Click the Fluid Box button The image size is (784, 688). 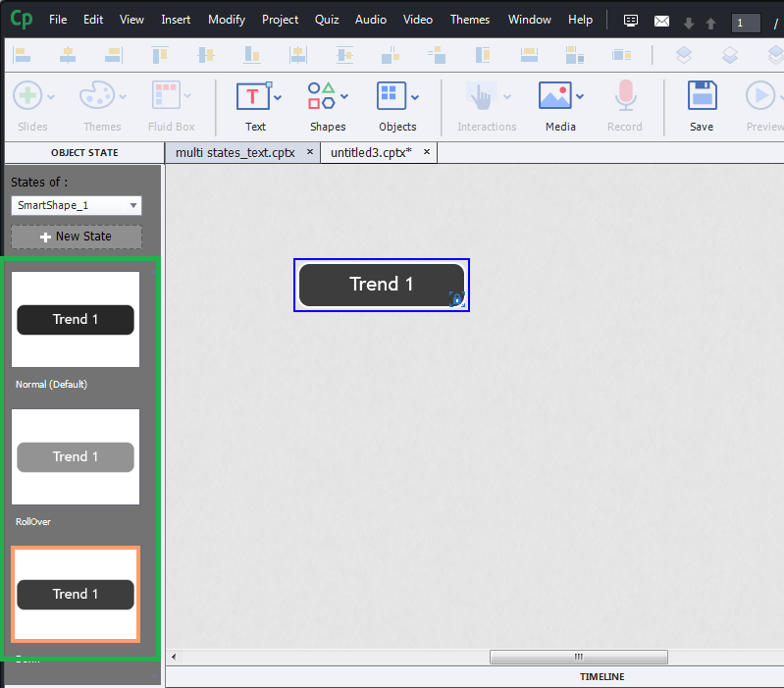166,95
